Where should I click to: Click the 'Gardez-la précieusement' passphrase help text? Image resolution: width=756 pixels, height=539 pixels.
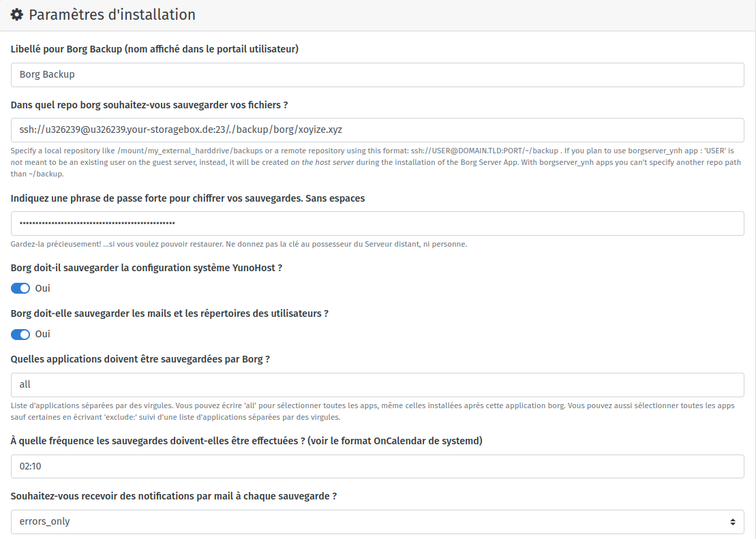click(239, 244)
